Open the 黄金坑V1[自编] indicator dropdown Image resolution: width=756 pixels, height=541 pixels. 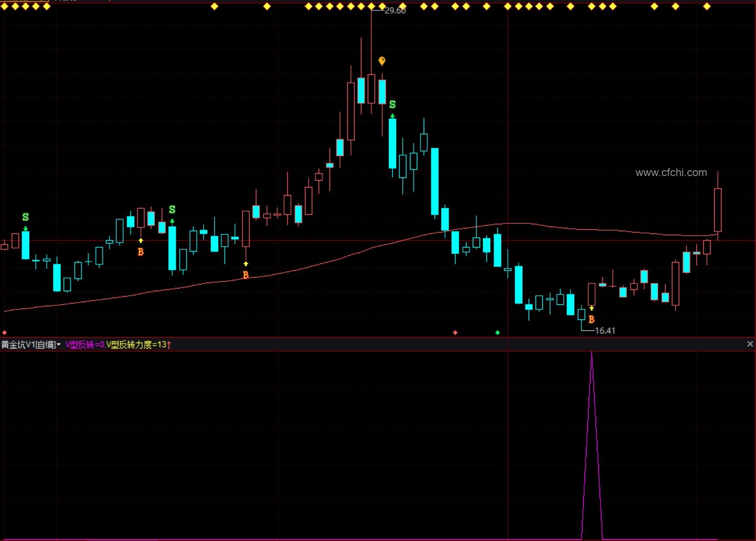31,345
